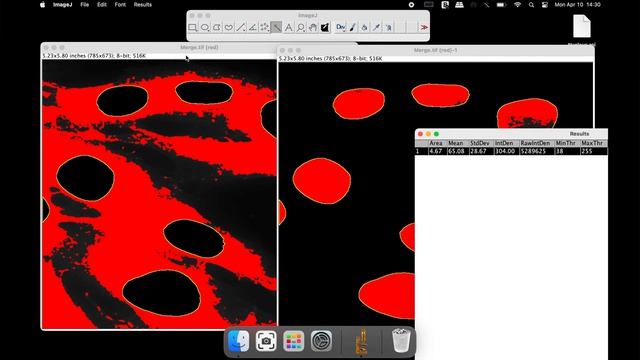Open the Dev developer menu tool

pyautogui.click(x=340, y=27)
